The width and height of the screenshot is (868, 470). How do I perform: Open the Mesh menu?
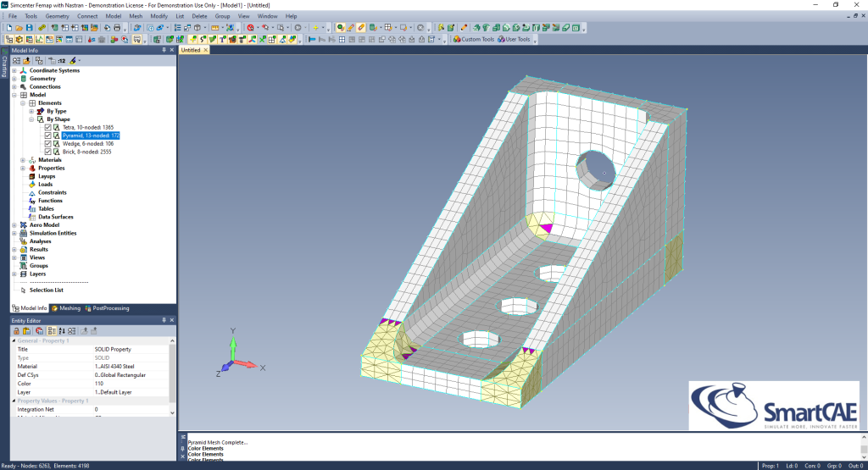point(136,16)
